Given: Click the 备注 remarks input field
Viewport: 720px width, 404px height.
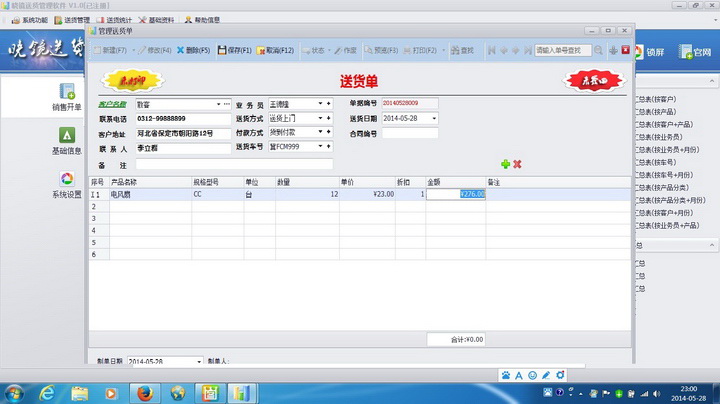Looking at the screenshot, I should point(234,164).
